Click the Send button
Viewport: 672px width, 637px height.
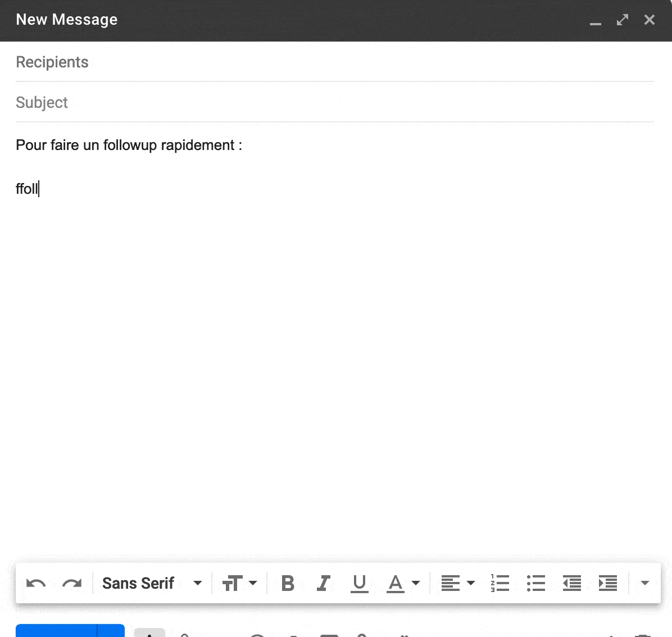tap(56, 632)
